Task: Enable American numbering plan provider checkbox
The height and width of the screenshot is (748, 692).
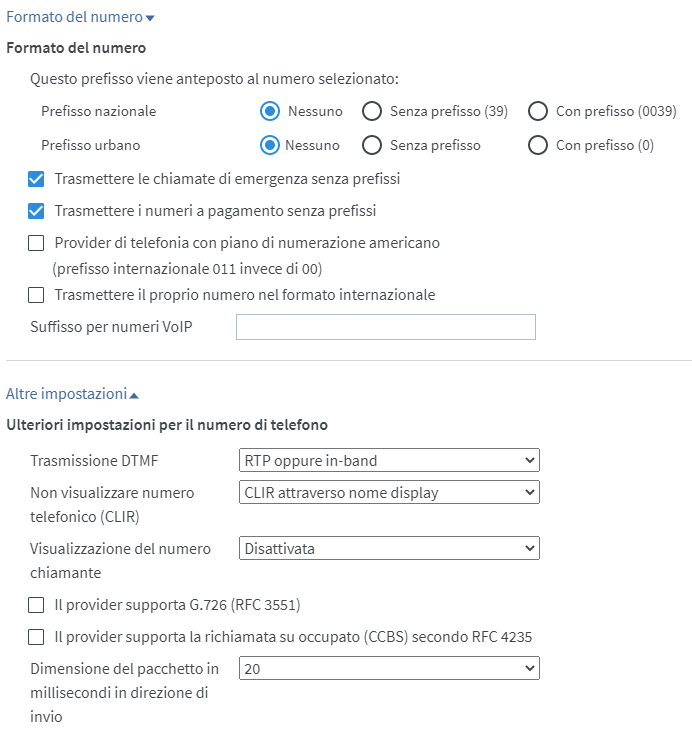Action: pyautogui.click(x=37, y=242)
